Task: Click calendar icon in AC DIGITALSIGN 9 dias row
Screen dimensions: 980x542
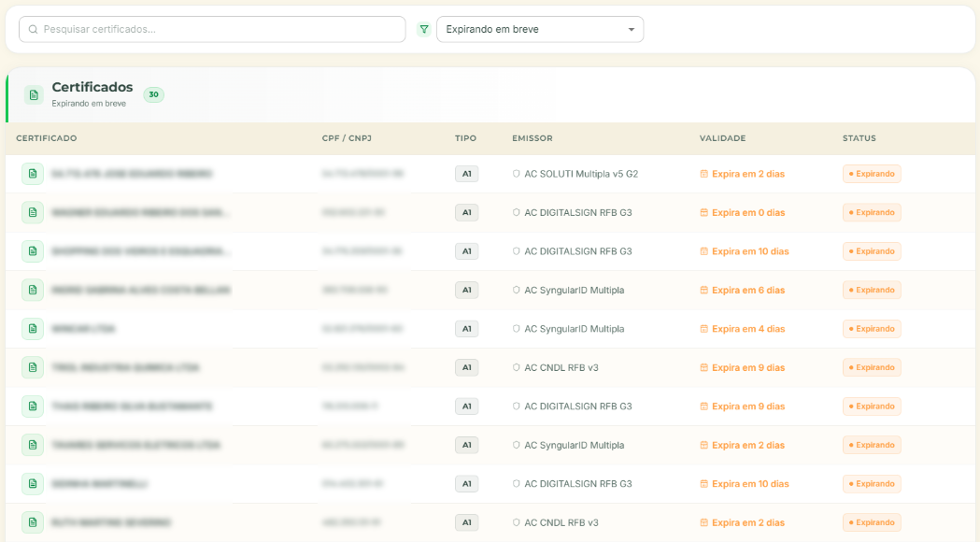Action: (703, 406)
